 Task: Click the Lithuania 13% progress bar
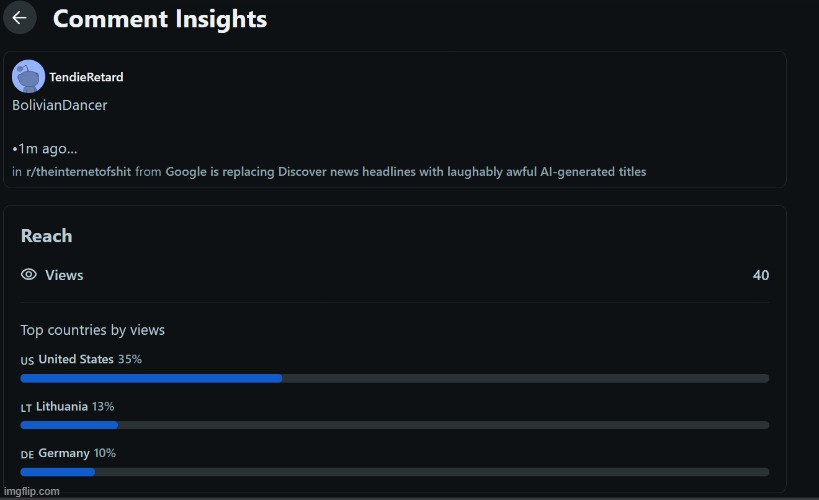click(394, 425)
